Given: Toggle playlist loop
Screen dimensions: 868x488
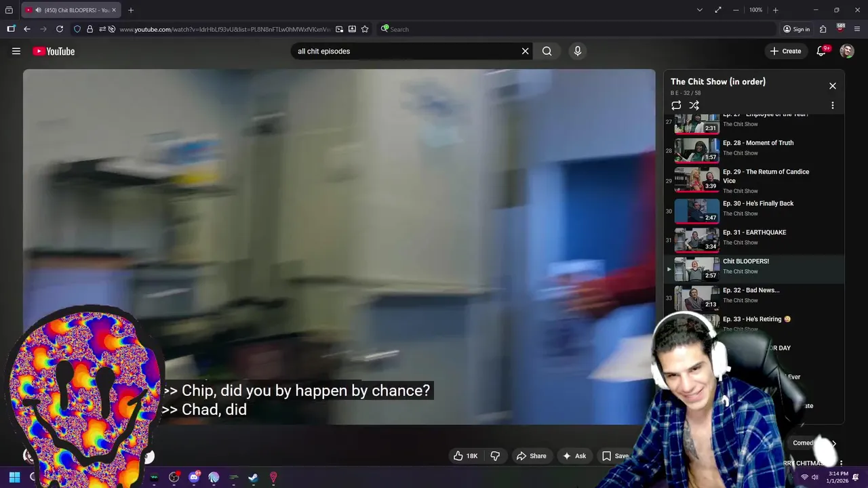Looking at the screenshot, I should coord(676,105).
